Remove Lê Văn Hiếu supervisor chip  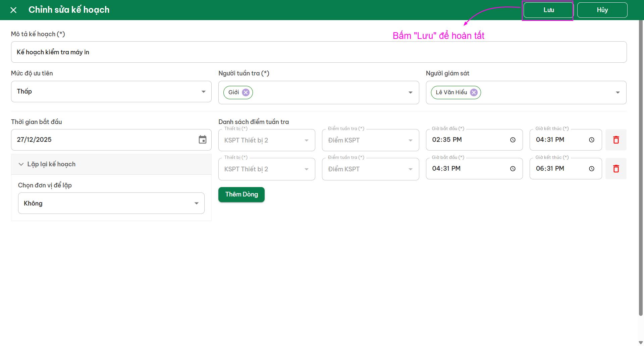[474, 93]
